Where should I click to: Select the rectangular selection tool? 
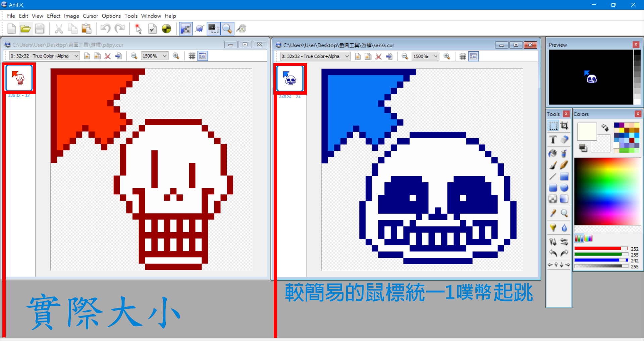coord(553,126)
